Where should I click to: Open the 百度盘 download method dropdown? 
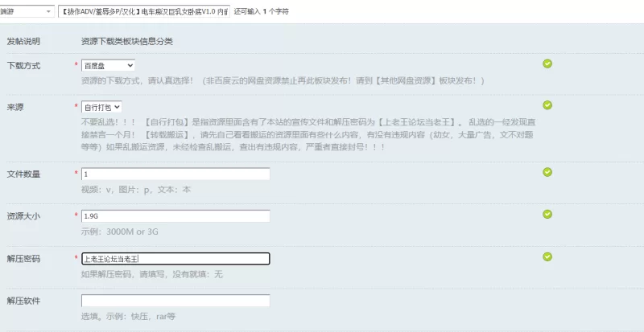tap(108, 65)
